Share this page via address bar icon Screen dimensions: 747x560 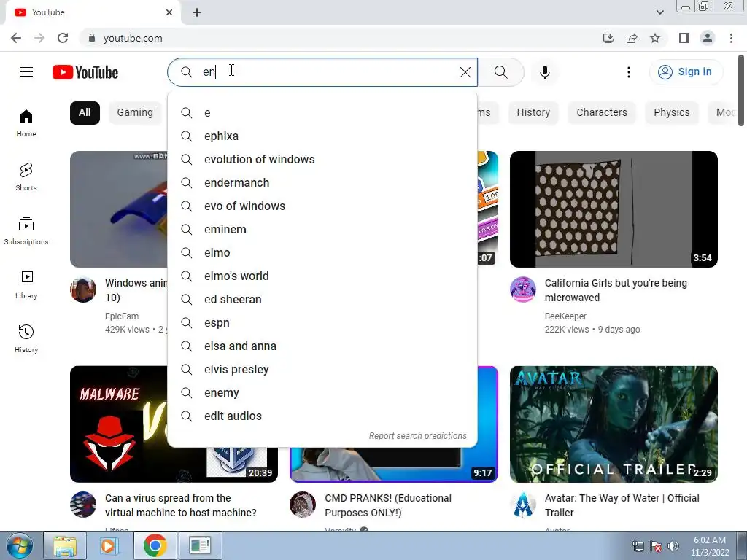pos(632,38)
